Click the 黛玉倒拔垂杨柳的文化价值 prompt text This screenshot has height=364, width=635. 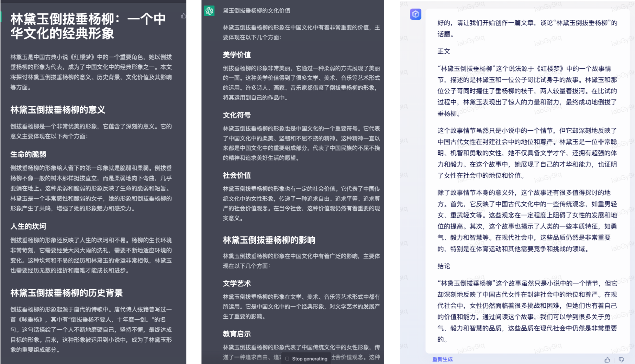pyautogui.click(x=256, y=11)
